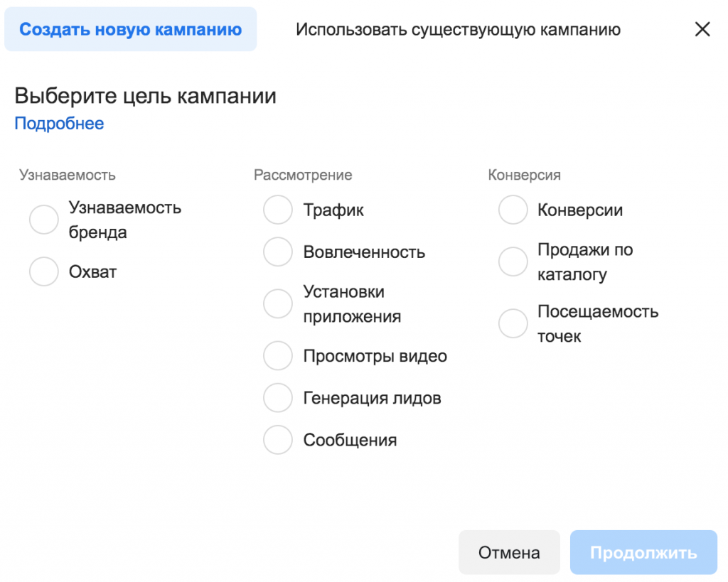Pick the Вовлеченность objective
Viewport: 728px width, 582px height.
(278, 252)
